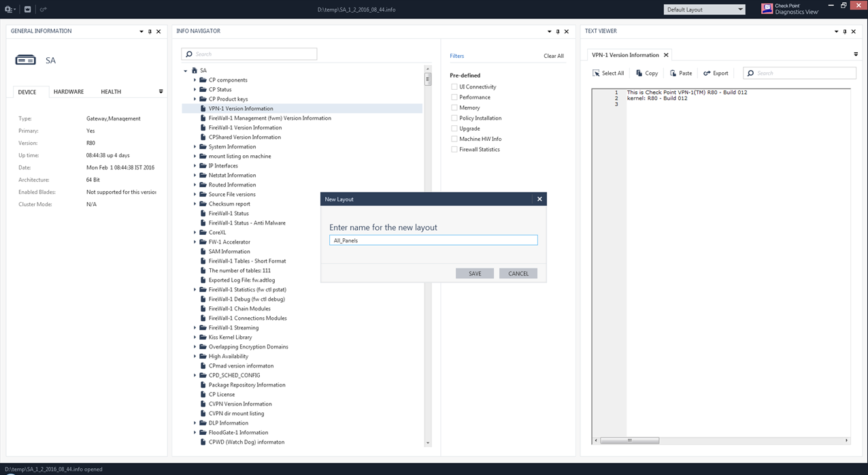Click the FireWall-1 Version Information document icon

click(x=203, y=128)
